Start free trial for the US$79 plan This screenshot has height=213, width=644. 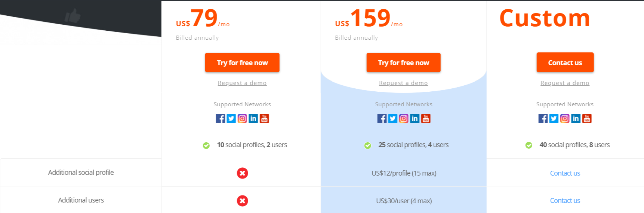pos(242,63)
